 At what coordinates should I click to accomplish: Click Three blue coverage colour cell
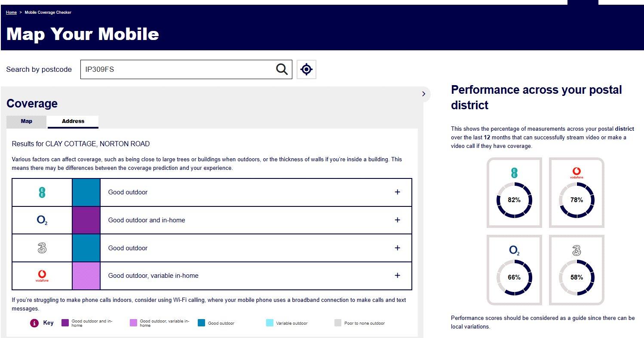pos(86,248)
